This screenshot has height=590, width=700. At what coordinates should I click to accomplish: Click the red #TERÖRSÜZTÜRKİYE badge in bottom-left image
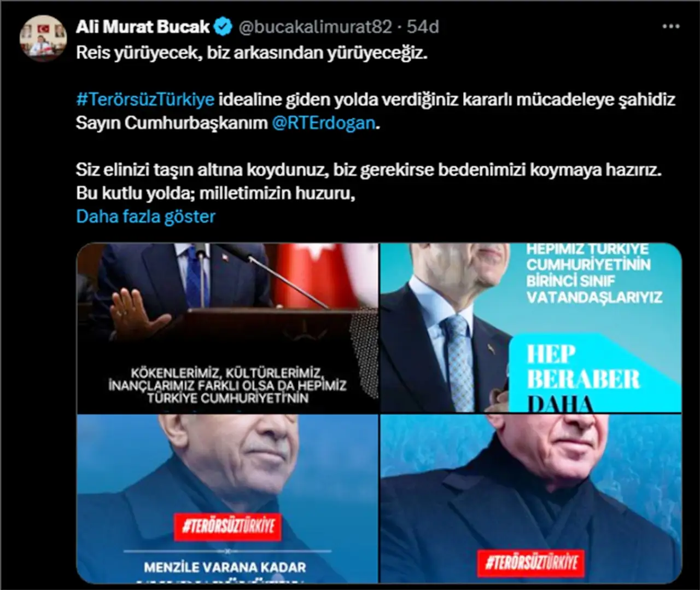[228, 527]
